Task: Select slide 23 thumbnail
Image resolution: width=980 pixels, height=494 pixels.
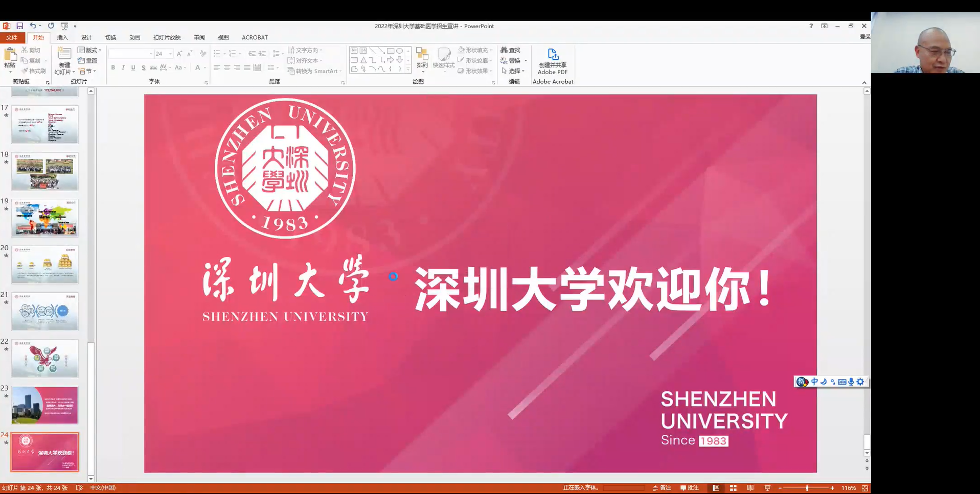Action: click(45, 405)
